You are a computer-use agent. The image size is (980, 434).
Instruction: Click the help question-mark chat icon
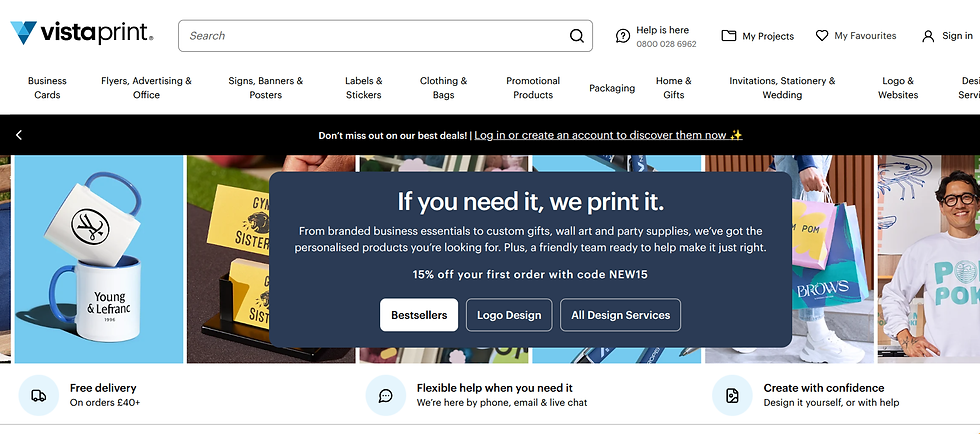[622, 36]
